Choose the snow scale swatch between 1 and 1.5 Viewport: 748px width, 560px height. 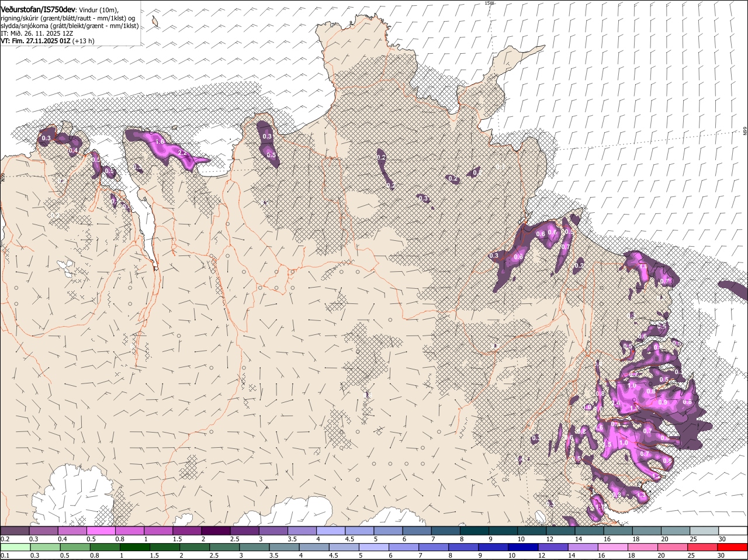pos(158,531)
